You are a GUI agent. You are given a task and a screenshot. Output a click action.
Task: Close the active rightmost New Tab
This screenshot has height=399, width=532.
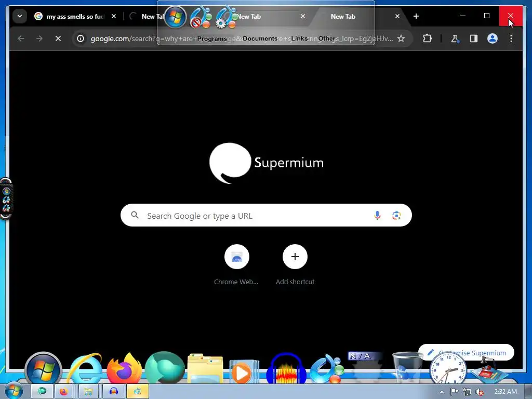click(x=397, y=16)
